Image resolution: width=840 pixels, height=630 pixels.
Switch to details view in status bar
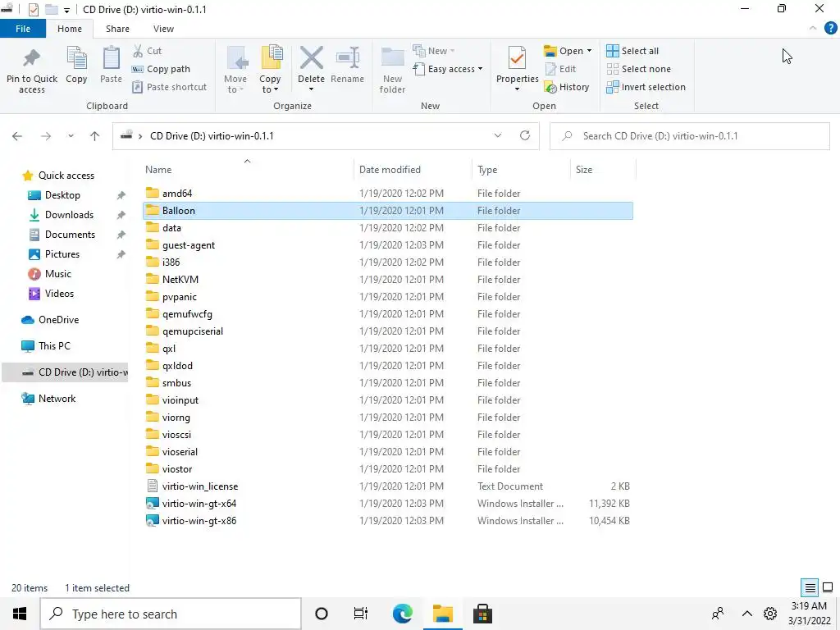tap(810, 587)
